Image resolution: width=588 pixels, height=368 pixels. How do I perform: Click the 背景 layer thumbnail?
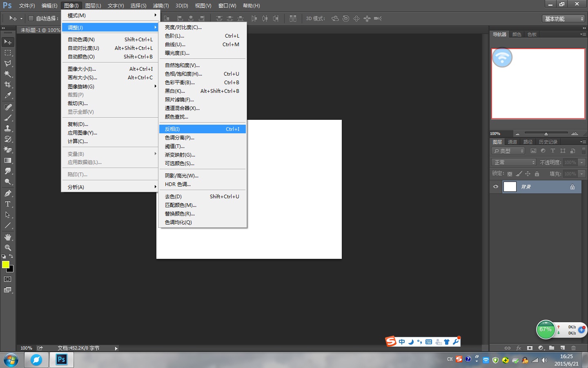click(510, 187)
